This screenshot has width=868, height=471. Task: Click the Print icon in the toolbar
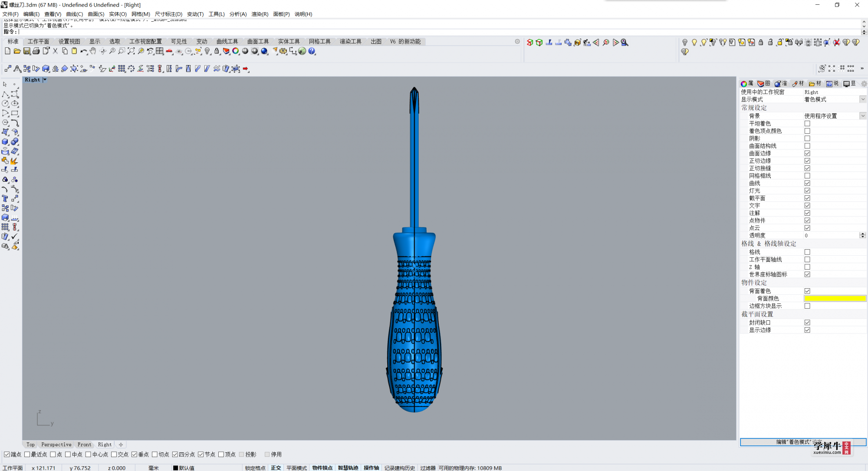tap(36, 51)
